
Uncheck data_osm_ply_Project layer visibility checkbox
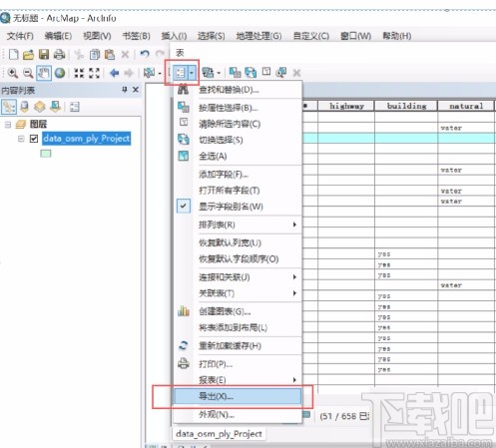[34, 139]
